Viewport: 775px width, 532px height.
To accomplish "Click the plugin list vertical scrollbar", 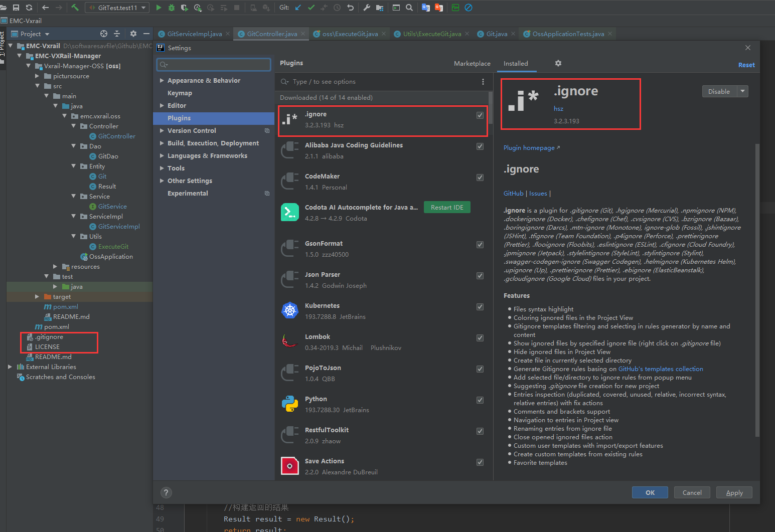I will 491,108.
